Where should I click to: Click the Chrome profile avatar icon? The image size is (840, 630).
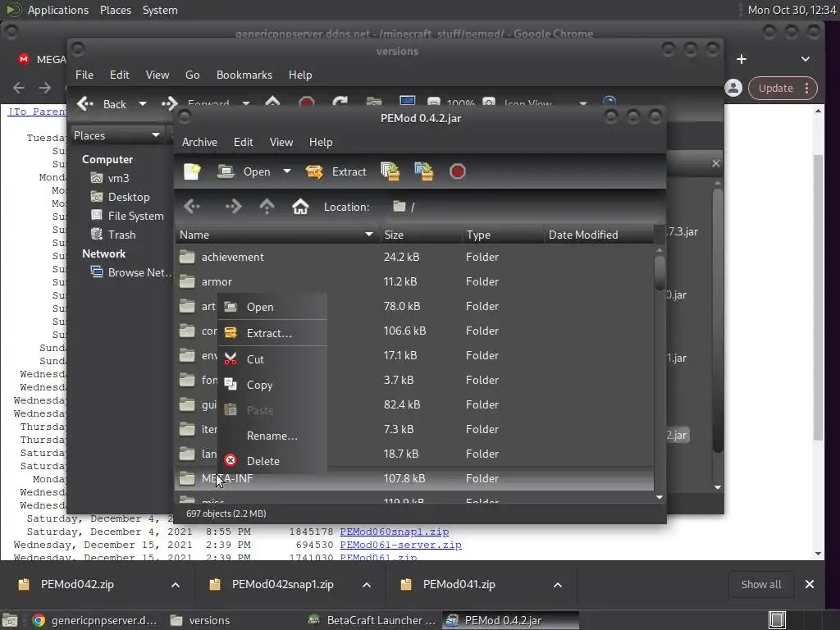(733, 88)
